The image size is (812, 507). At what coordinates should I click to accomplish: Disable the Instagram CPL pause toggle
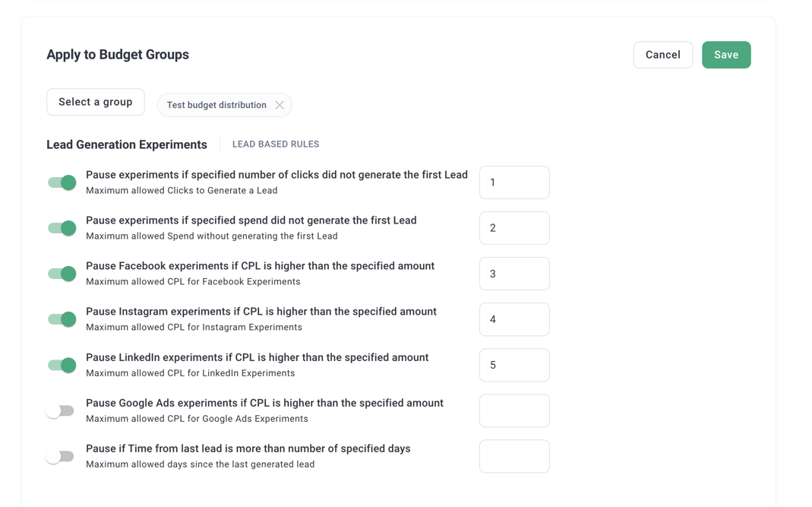tap(62, 319)
